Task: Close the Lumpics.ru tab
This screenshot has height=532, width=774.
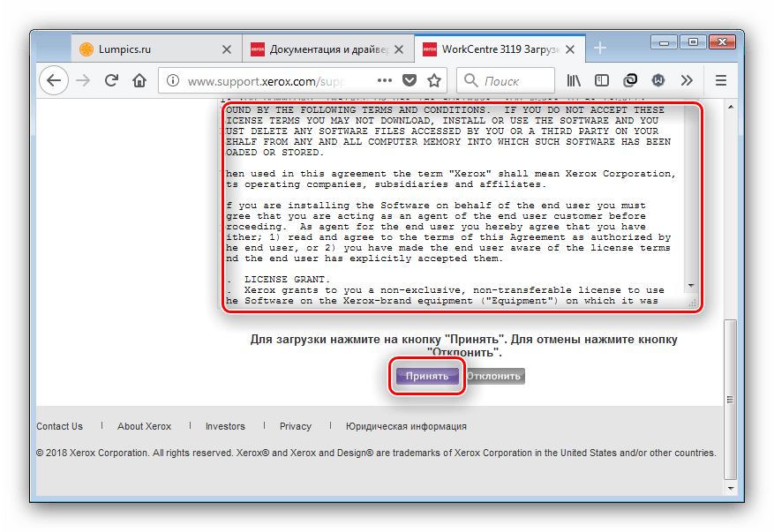Action: [x=227, y=49]
